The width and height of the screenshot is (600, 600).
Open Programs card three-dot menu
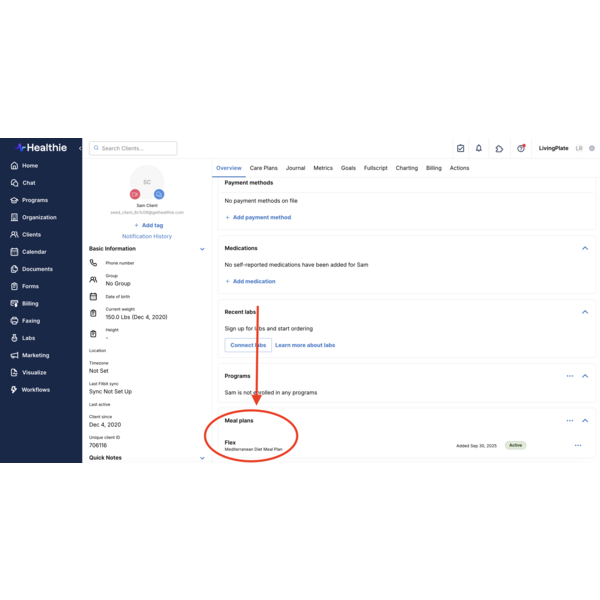(570, 376)
